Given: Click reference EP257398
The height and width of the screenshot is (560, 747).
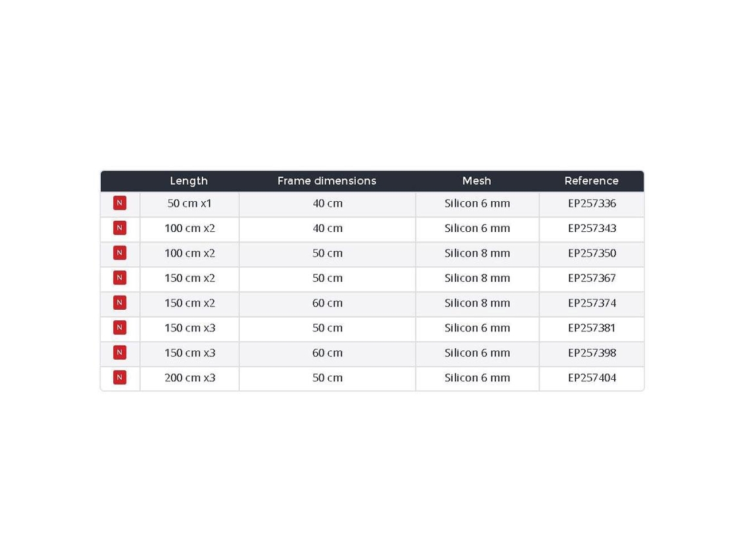Looking at the screenshot, I should tap(592, 353).
